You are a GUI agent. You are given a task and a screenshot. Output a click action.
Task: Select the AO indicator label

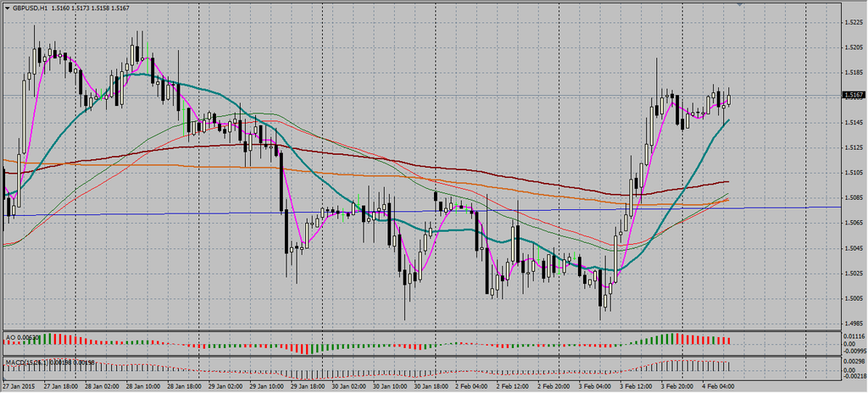point(12,337)
